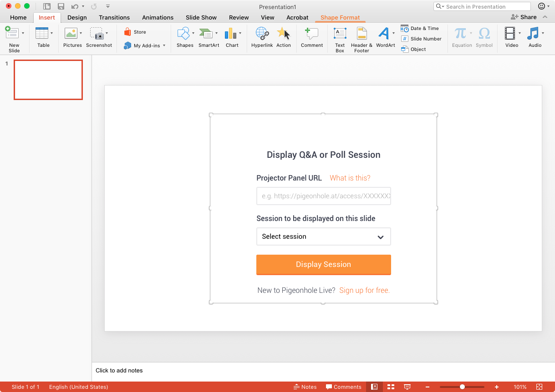
Task: Click the English (United States) language indicator
Action: (79, 387)
